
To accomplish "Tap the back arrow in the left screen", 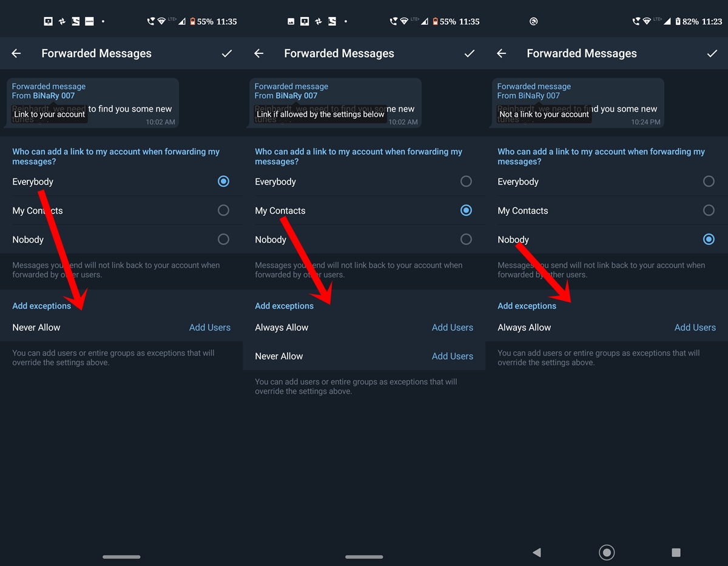I will [x=16, y=53].
